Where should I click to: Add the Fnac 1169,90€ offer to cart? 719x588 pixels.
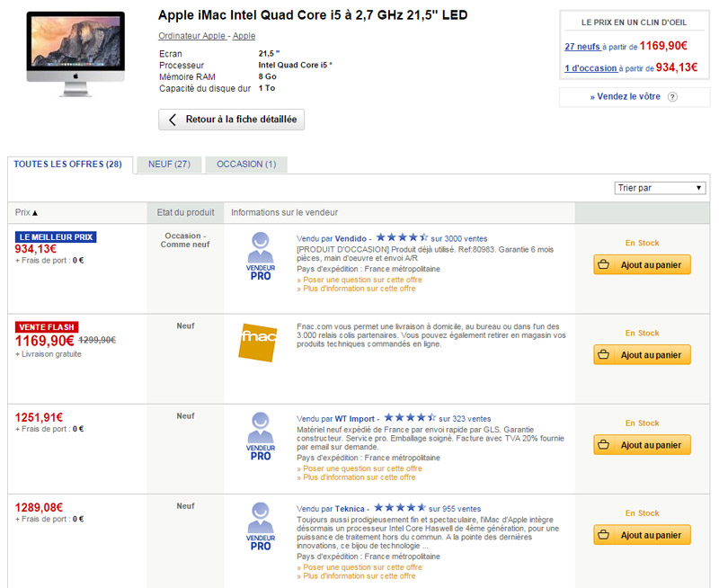point(642,354)
